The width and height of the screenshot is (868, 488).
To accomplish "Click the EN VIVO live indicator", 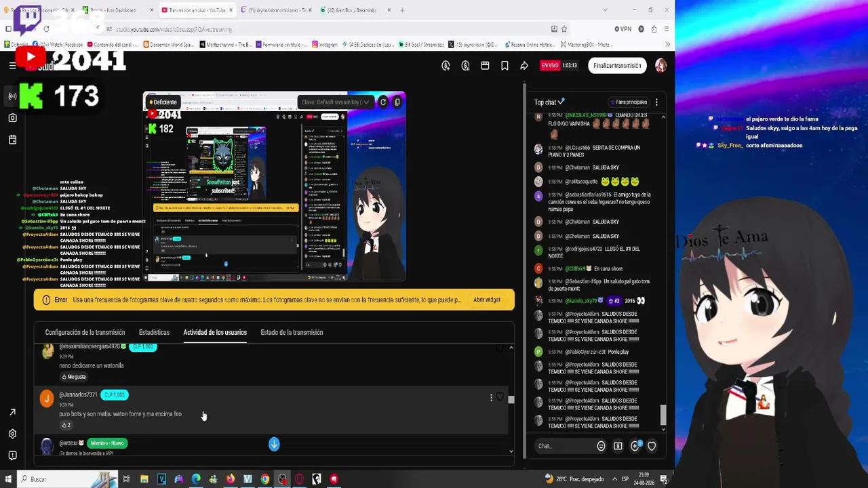I will [x=550, y=66].
